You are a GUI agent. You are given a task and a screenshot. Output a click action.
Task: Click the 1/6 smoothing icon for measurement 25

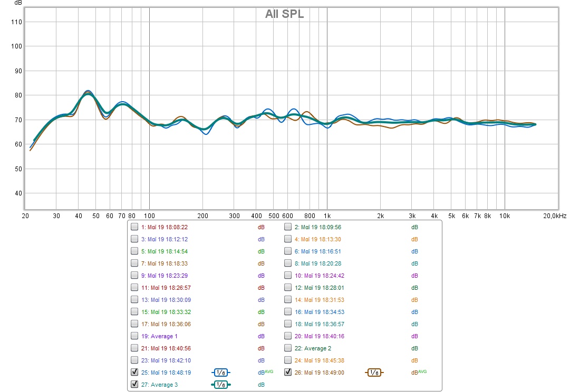[221, 373]
